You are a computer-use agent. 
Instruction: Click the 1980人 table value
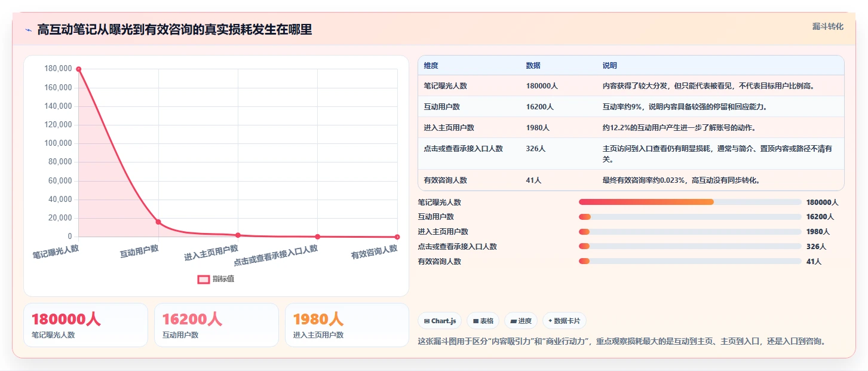(538, 128)
